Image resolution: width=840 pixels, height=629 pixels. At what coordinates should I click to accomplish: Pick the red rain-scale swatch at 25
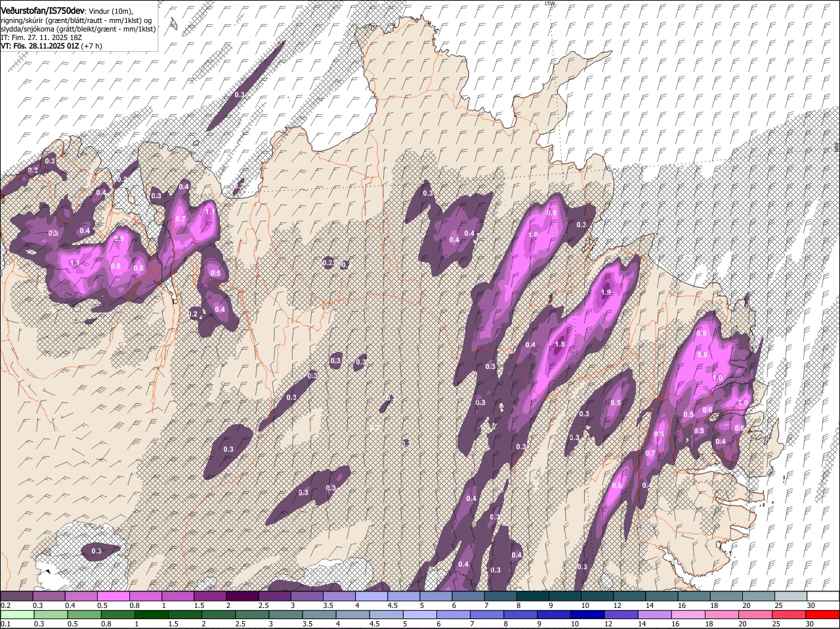790,615
